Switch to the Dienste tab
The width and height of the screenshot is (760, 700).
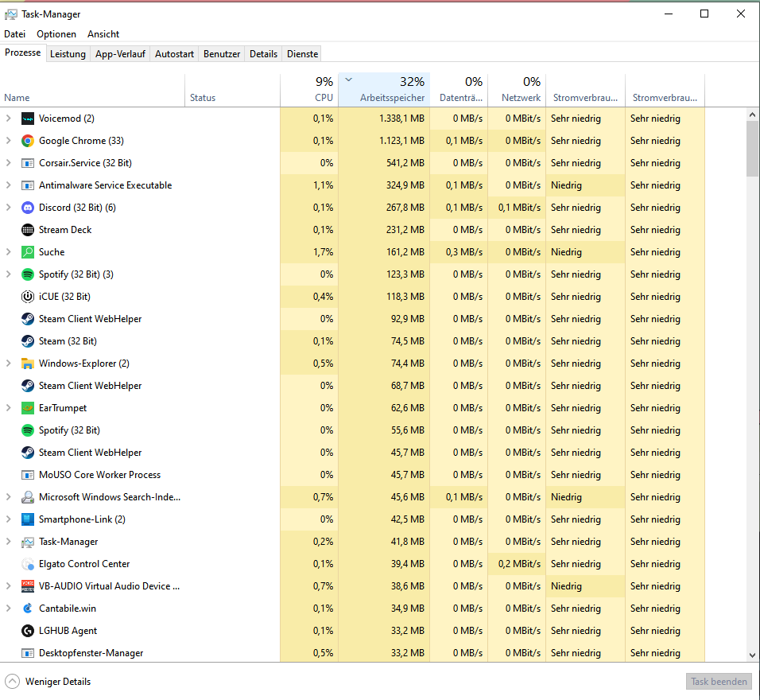tap(302, 54)
